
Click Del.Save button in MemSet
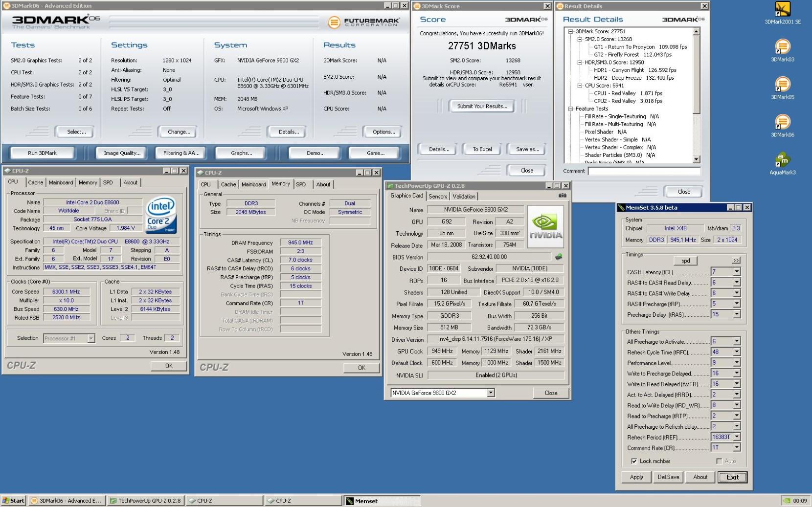tap(668, 477)
